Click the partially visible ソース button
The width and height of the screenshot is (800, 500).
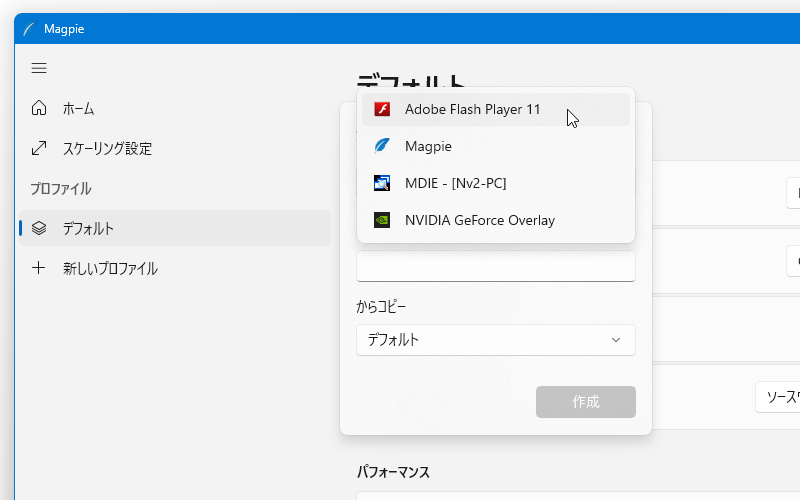pyautogui.click(x=778, y=397)
